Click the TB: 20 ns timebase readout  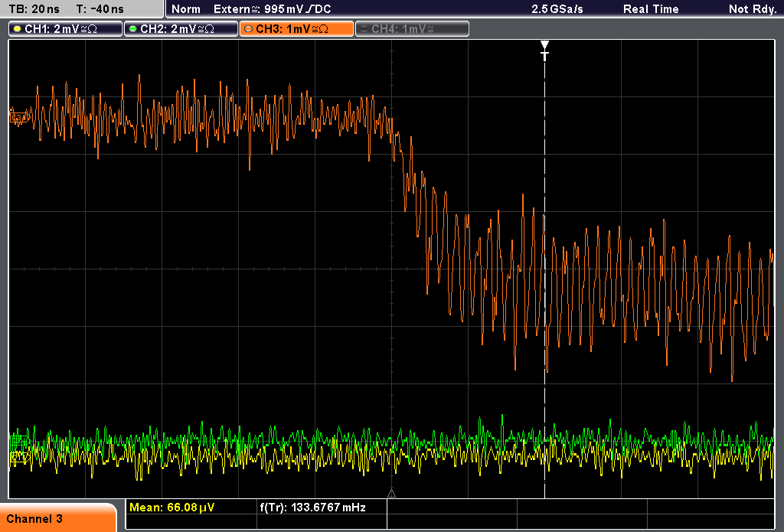point(34,9)
